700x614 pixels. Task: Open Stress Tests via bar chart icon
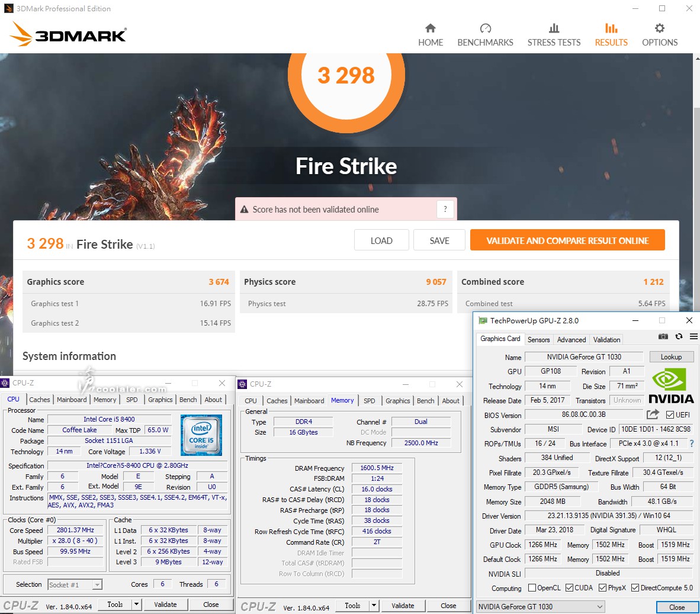pyautogui.click(x=554, y=28)
